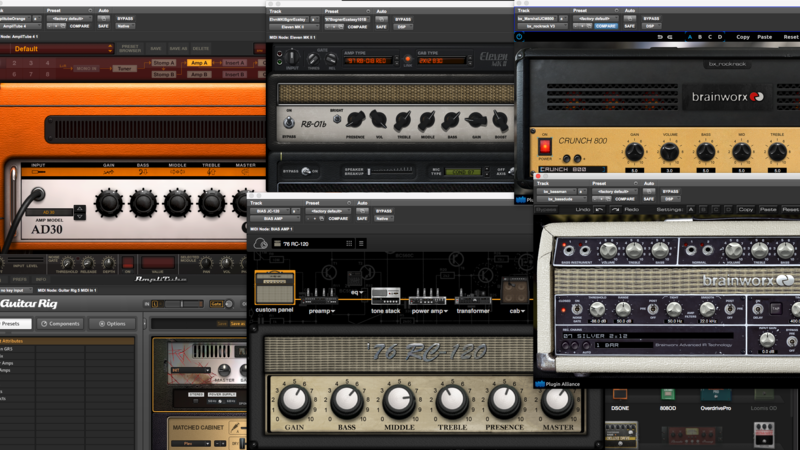
Task: Expand the preamp dropdown in BIAS Amp
Action: (x=320, y=311)
